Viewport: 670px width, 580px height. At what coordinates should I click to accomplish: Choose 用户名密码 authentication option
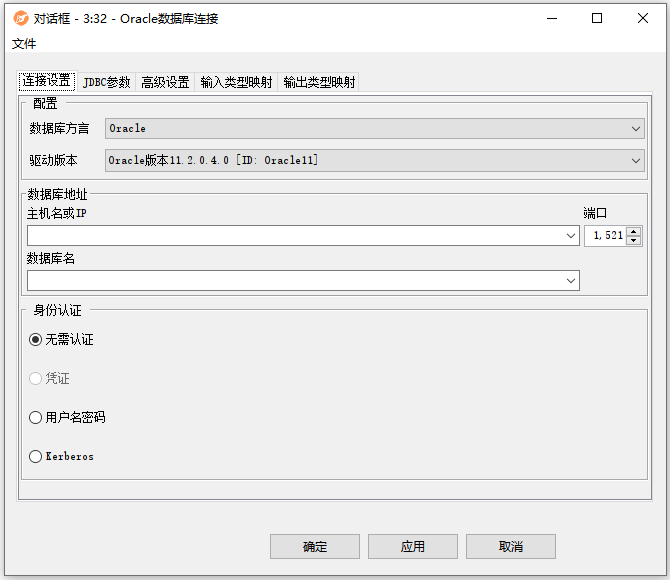point(36,418)
